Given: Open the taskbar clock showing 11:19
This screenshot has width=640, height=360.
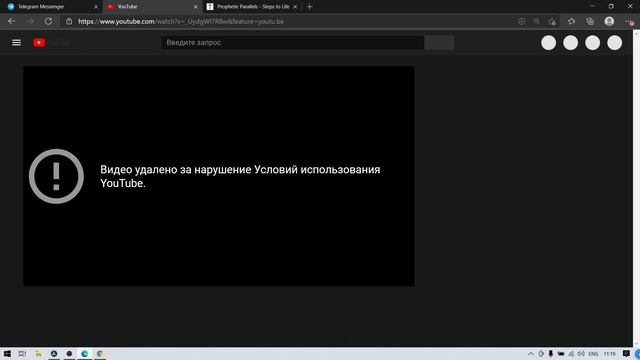Looking at the screenshot, I should [x=609, y=353].
